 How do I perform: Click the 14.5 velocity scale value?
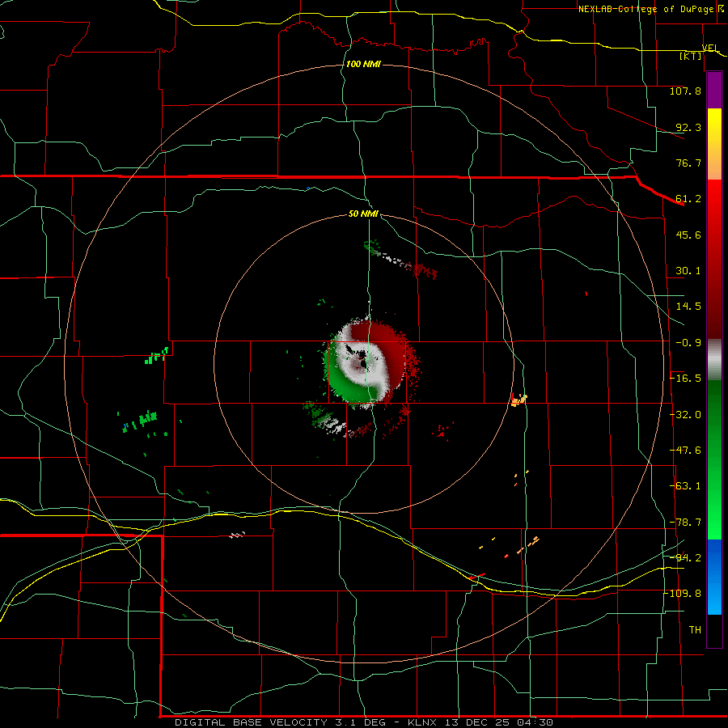688,307
